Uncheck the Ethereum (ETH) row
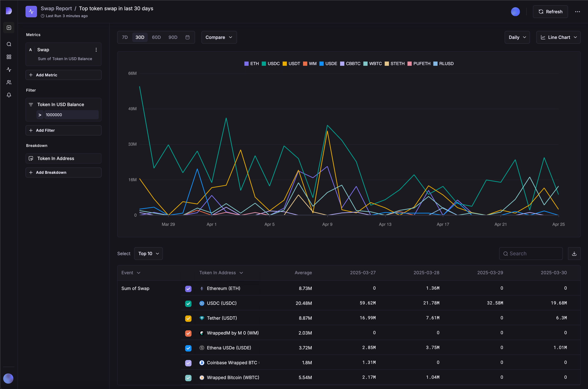Screen dimensions: 588x389 click(x=188, y=289)
